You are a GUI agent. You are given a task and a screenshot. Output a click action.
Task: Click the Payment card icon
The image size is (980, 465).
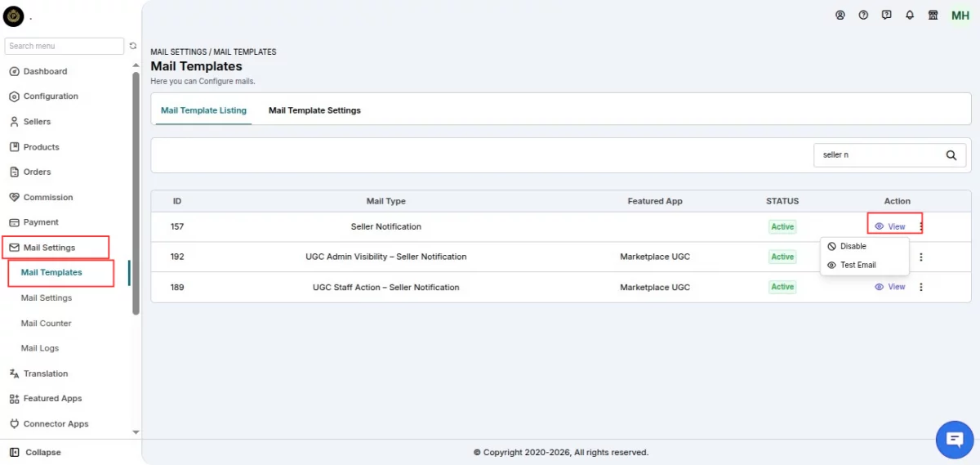(14, 222)
